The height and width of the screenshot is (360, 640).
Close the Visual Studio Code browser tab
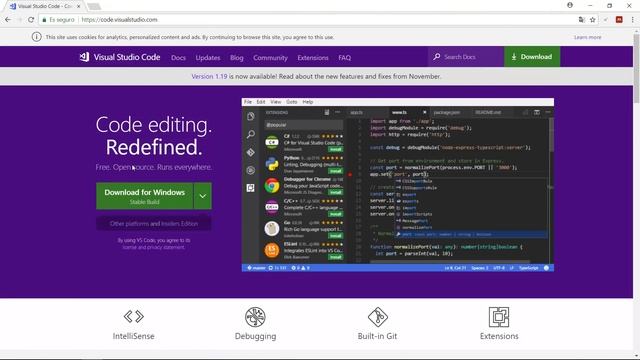point(79,6)
